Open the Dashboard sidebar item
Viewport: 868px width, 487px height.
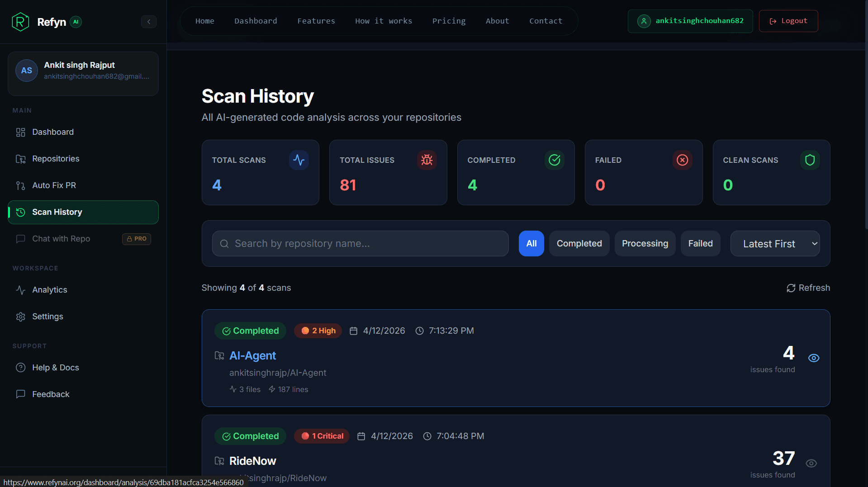pos(52,132)
